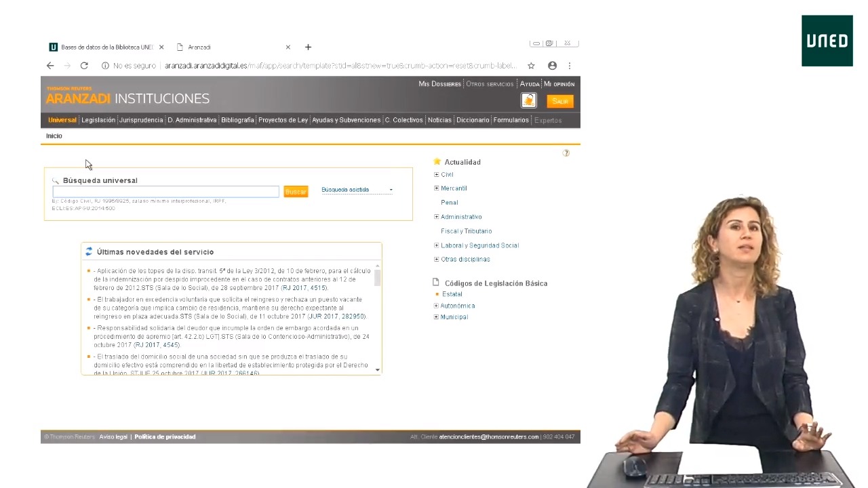Click the Aranzadi Instituciones logo
The height and width of the screenshot is (488, 868).
(x=127, y=96)
